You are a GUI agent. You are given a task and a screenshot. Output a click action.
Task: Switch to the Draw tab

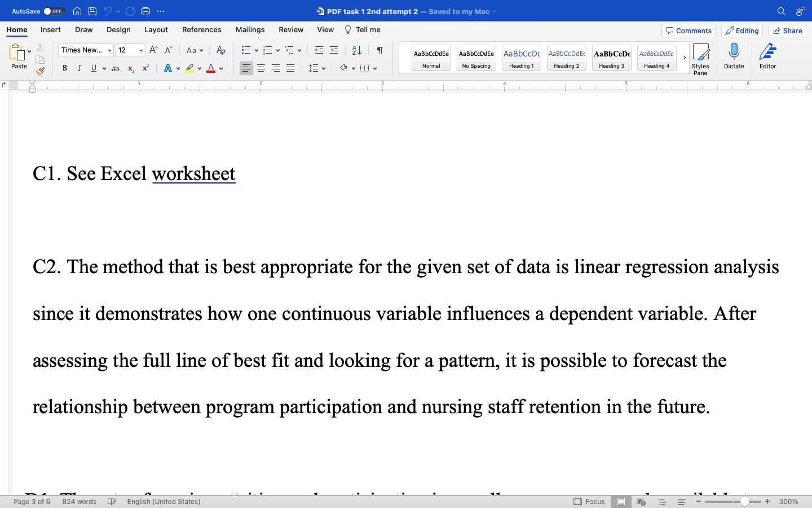point(84,30)
